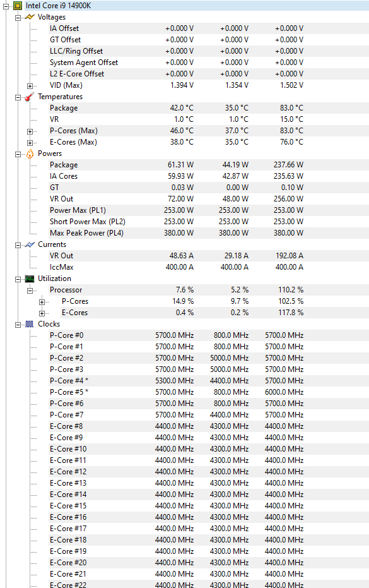Select the GT Offset row
Image resolution: width=369 pixels, height=588 pixels.
tap(209, 40)
